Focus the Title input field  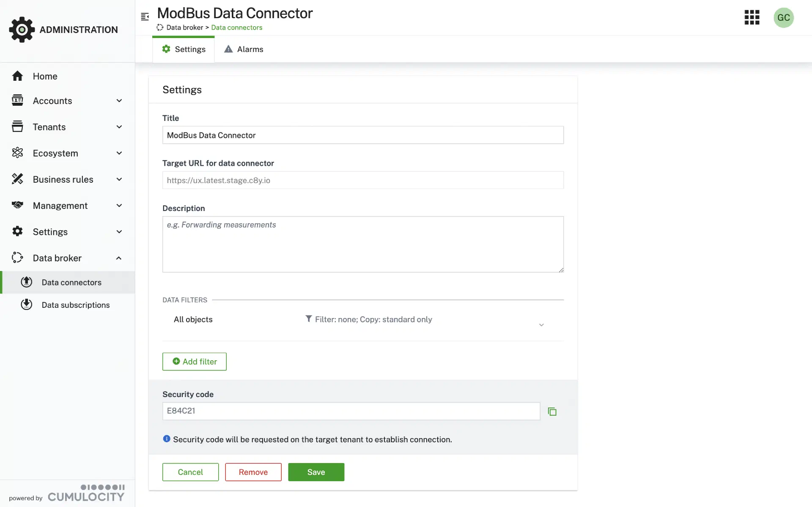click(362, 135)
